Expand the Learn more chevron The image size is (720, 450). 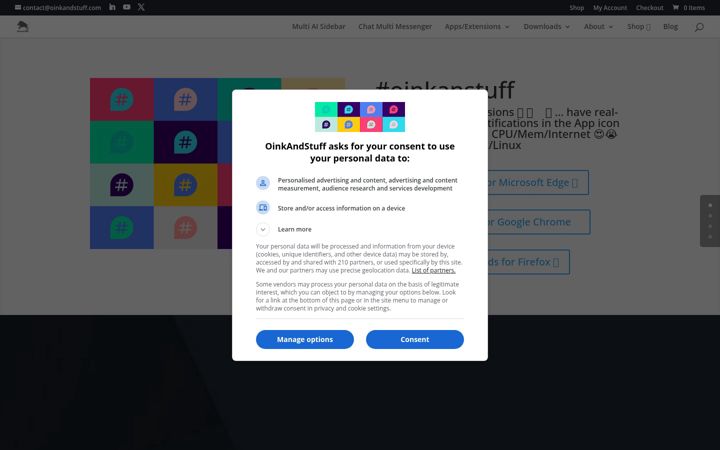point(263,229)
